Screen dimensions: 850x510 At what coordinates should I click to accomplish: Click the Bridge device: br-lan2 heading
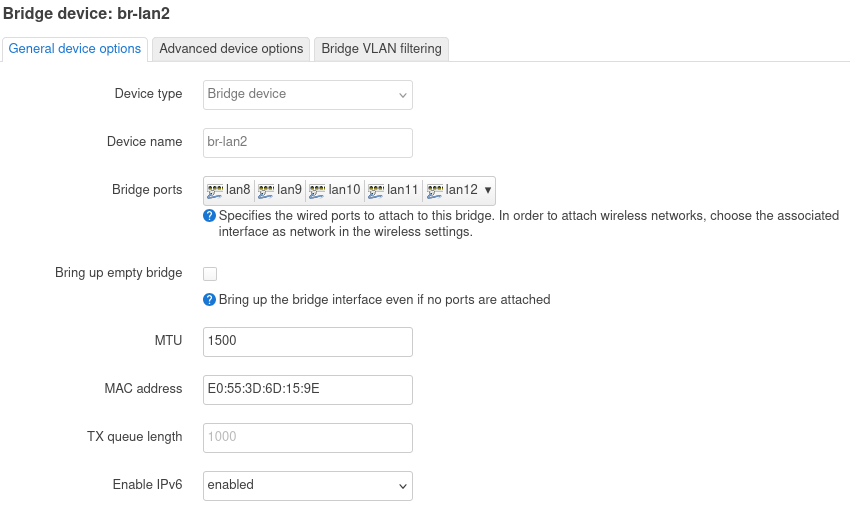point(87,14)
